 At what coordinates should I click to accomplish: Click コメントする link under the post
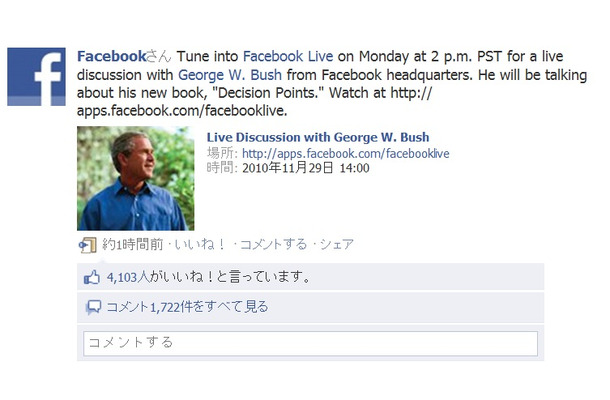[x=273, y=244]
